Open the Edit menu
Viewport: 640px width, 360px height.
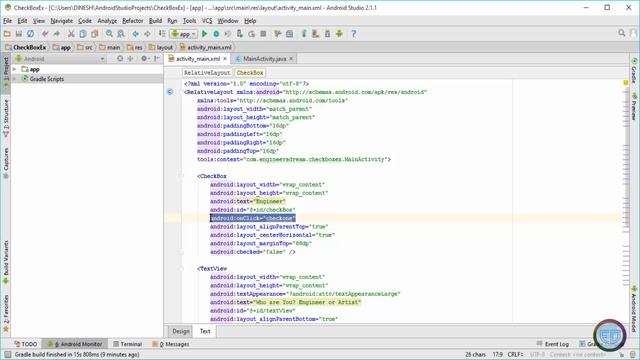pyautogui.click(x=22, y=21)
